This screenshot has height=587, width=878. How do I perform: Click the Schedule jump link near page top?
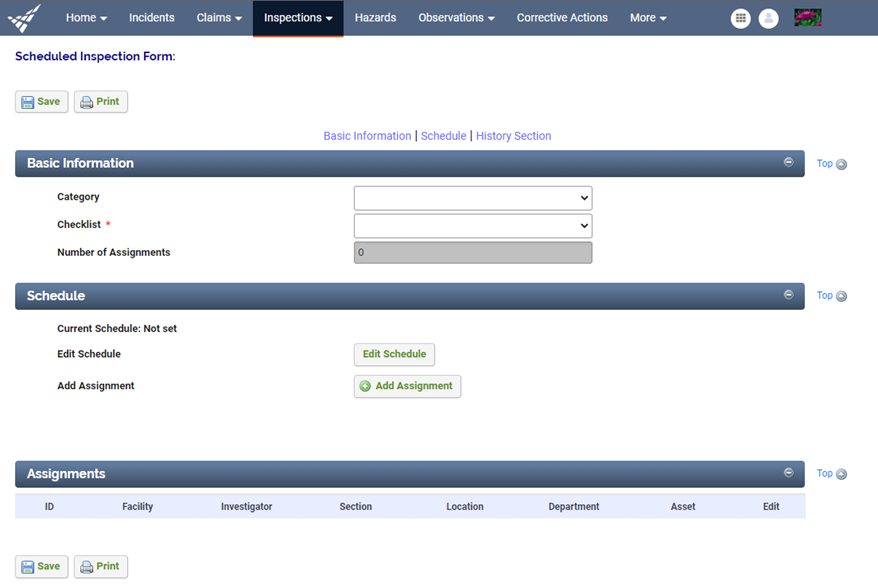(443, 135)
